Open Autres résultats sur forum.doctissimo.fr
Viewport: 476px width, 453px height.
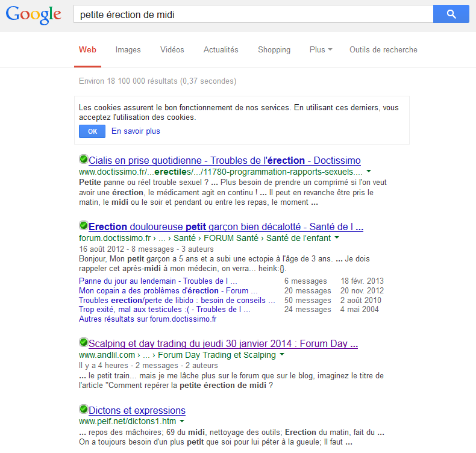[x=148, y=319]
